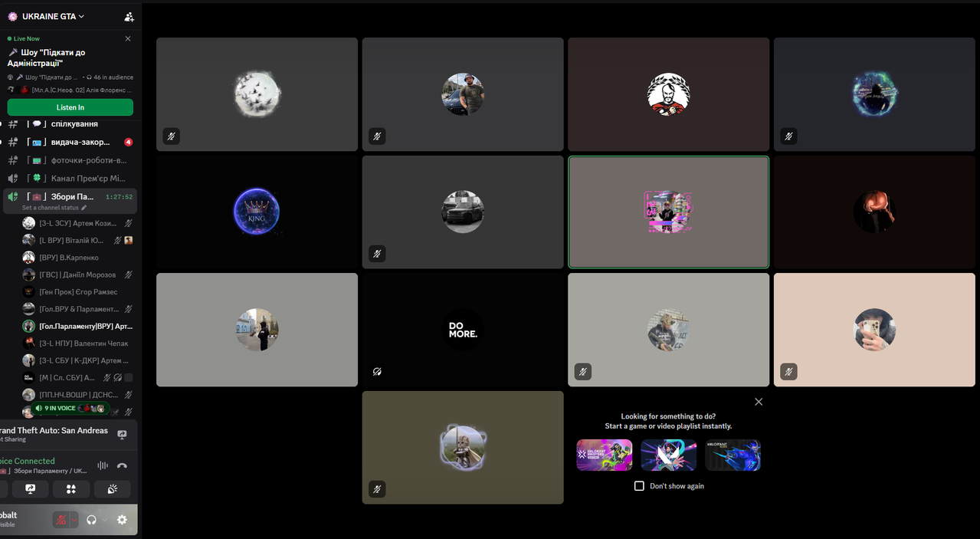Select the dark blue Valorant thumbnail
Screen dimensions: 980x539
733,455
